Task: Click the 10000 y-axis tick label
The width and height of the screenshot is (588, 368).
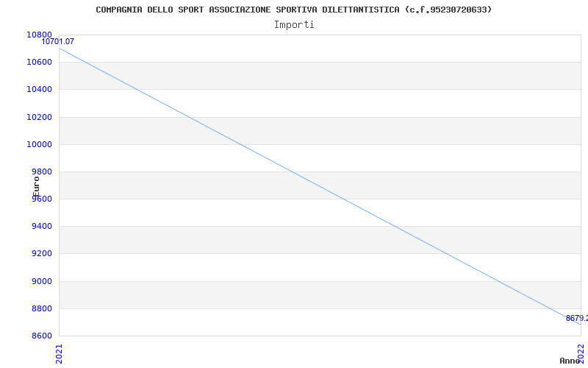Action: coord(40,144)
